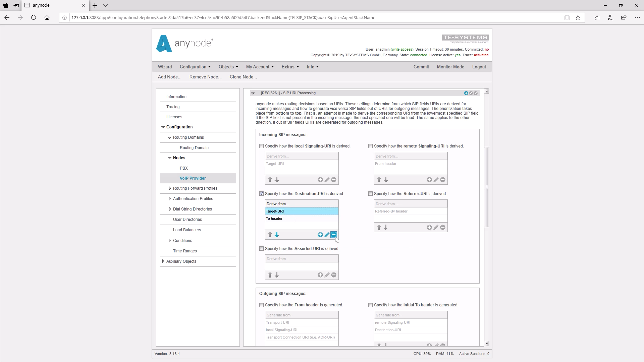The width and height of the screenshot is (644, 362).
Task: Edit remote Signaling-URI entry pencil icon
Action: click(436, 180)
